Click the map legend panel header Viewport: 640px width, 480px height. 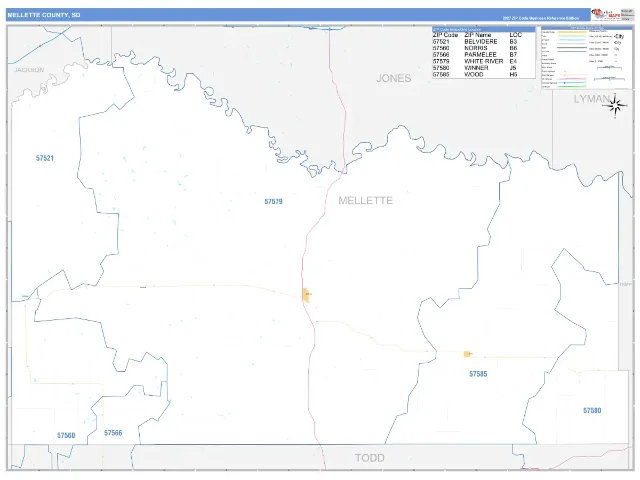[586, 28]
